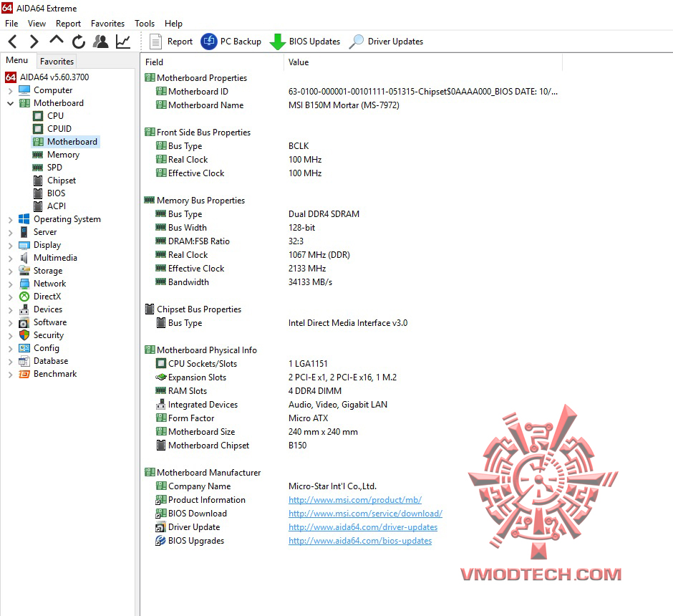Click the Value column header
Viewport: 673px width, 616px height.
422,62
